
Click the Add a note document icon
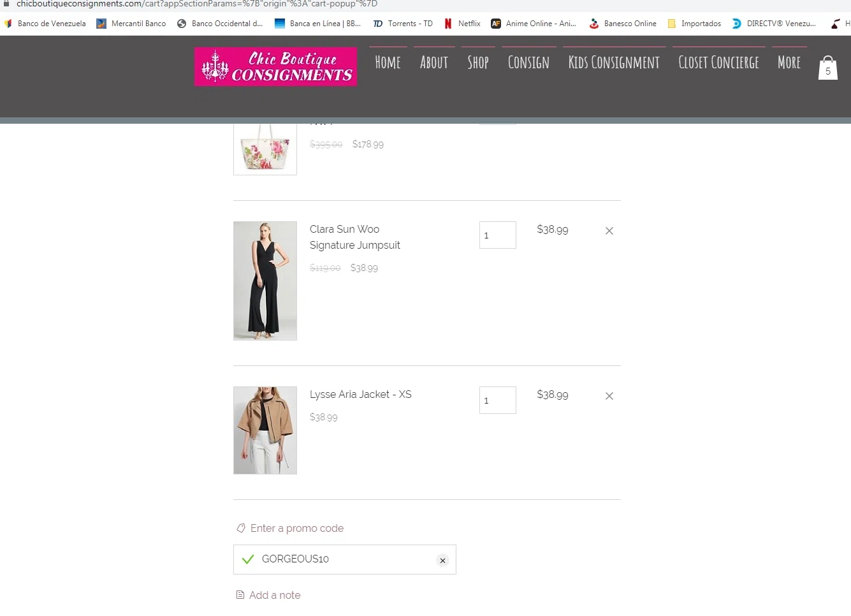[240, 595]
